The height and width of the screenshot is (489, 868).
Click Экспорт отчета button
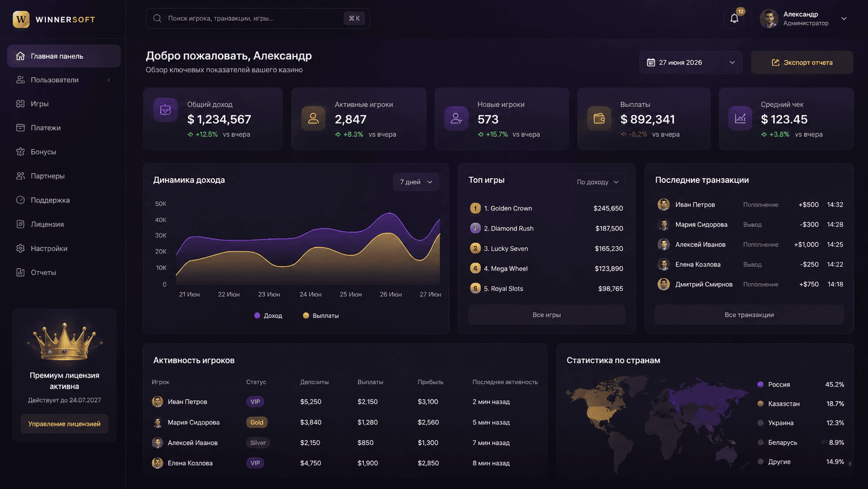click(x=802, y=62)
